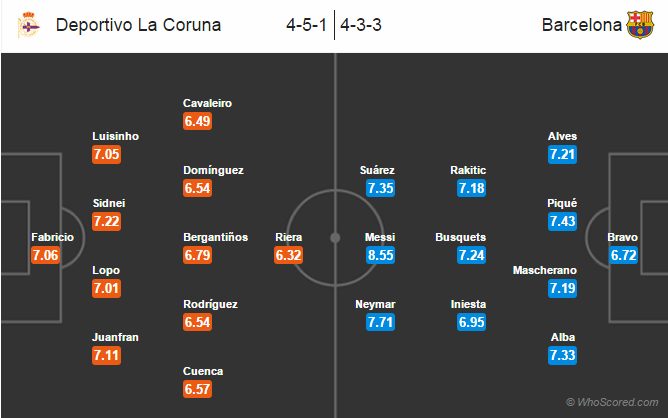Click Messi's 8.55 rating badge
The image size is (668, 418).
click(x=381, y=255)
